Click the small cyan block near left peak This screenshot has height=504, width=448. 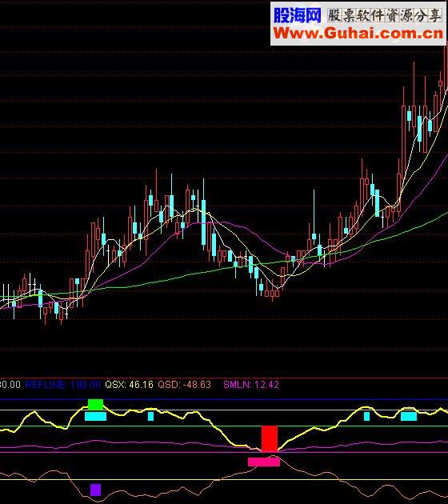(150, 417)
